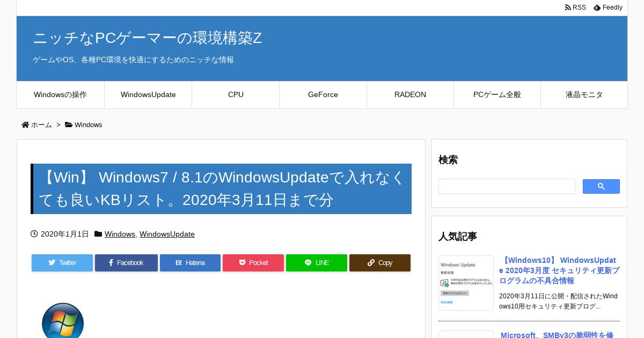644x338 pixels.
Task: Click the folder icon before post categories
Action: [98, 234]
